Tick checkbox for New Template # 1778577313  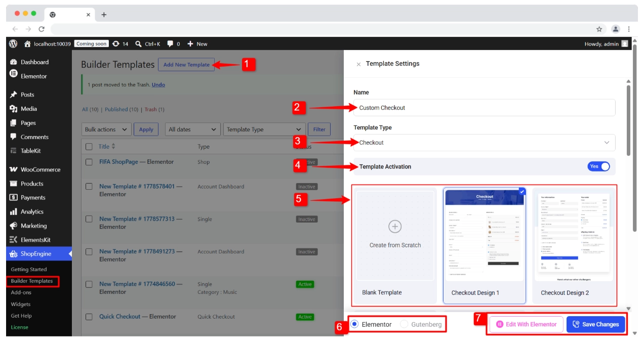pos(89,219)
